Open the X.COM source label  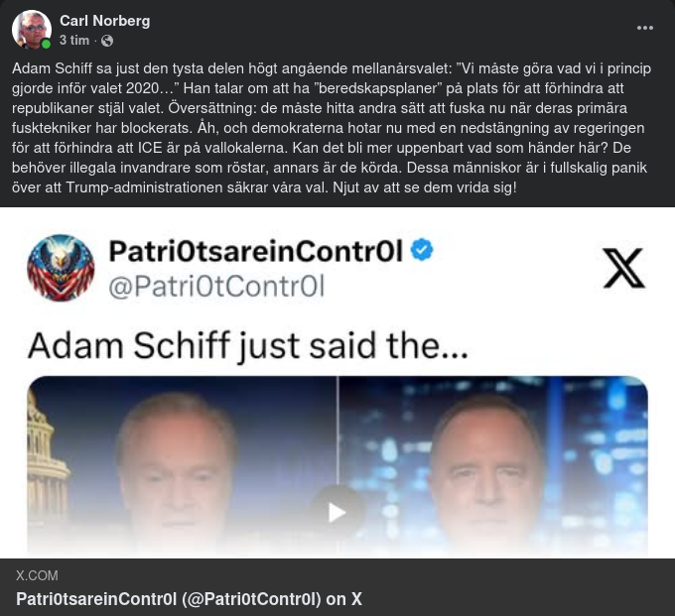pyautogui.click(x=37, y=575)
